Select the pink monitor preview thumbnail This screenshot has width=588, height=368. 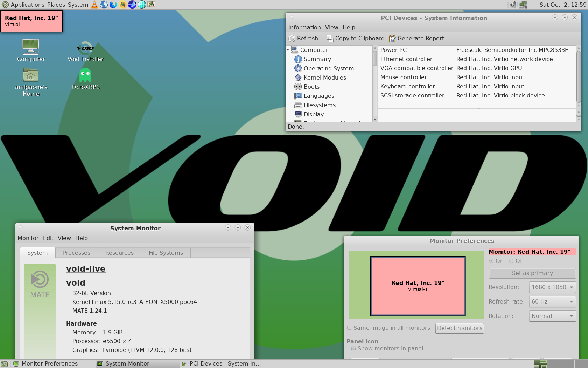click(418, 286)
